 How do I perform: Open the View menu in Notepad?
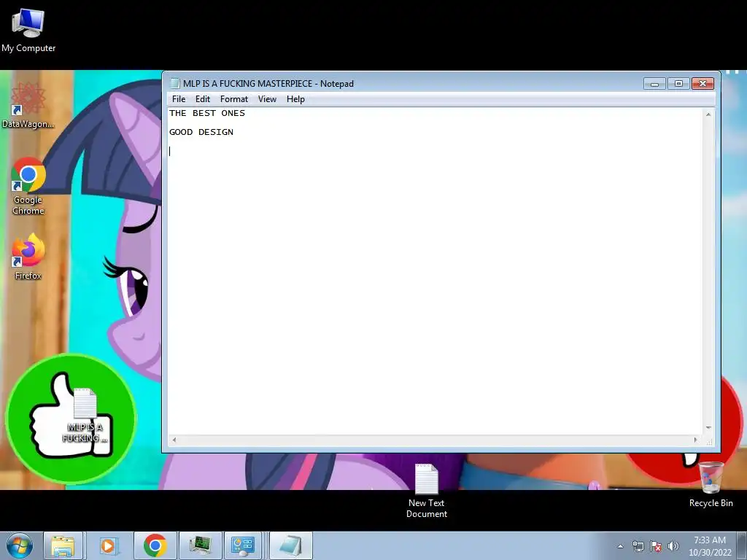point(267,99)
